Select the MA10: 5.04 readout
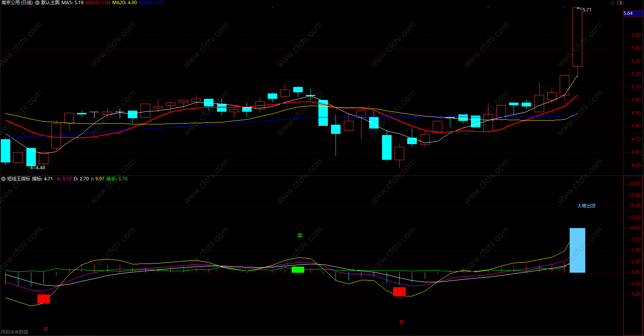Image resolution: width=644 pixels, height=336 pixels. [98, 3]
